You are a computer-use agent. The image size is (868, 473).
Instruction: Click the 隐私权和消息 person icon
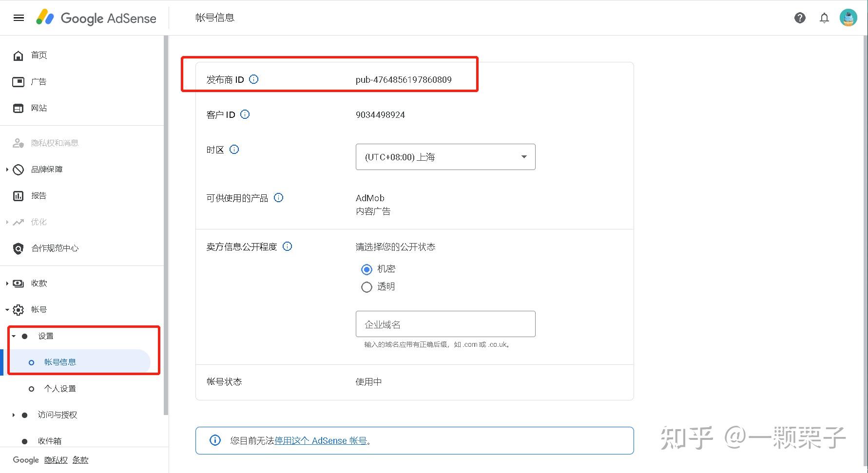pos(18,143)
